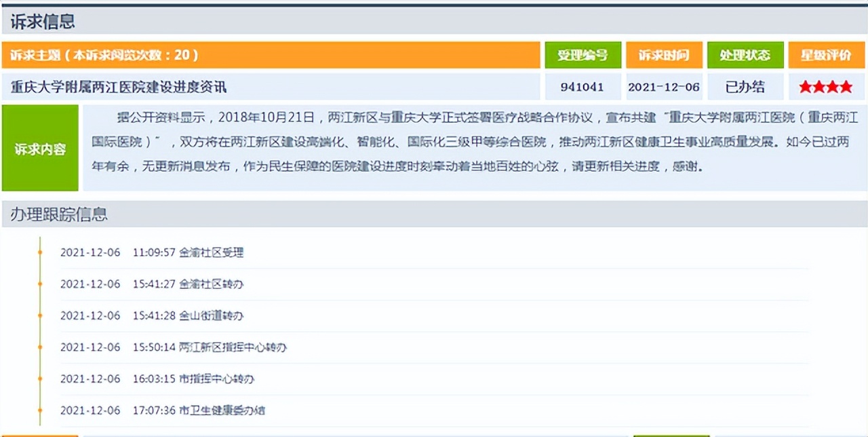868x437 pixels.
Task: Select the 受理编号 column header
Action: pyautogui.click(x=583, y=55)
